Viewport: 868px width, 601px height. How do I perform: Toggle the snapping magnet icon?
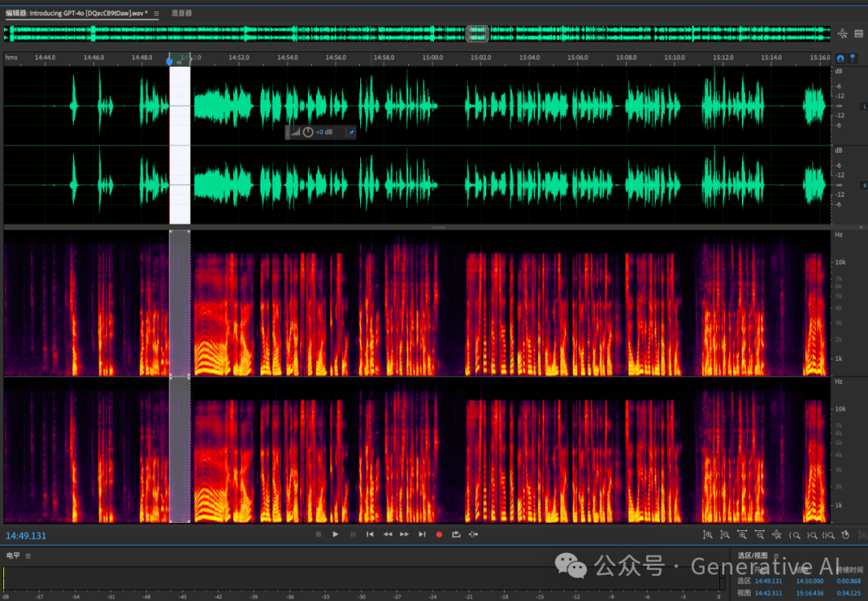click(840, 59)
